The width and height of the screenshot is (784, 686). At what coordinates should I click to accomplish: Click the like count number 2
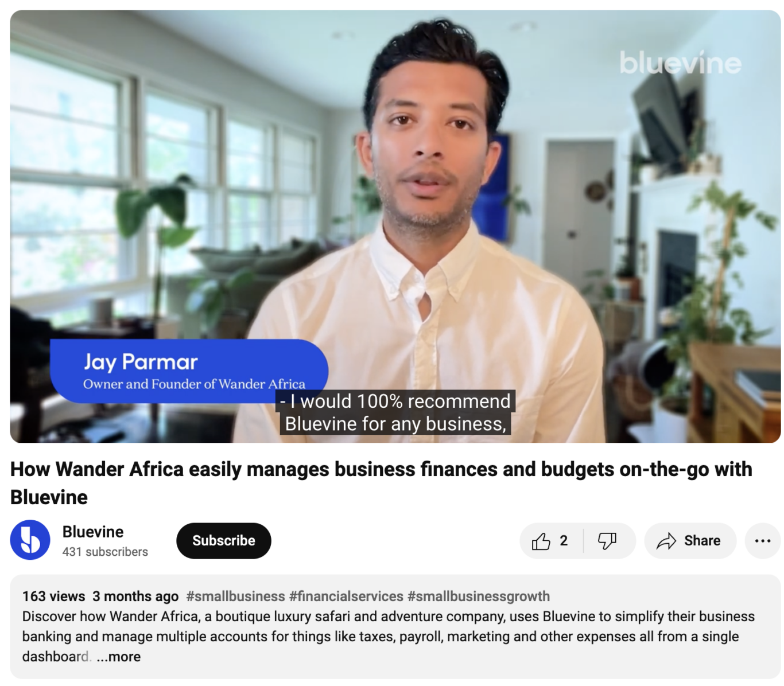tap(564, 541)
